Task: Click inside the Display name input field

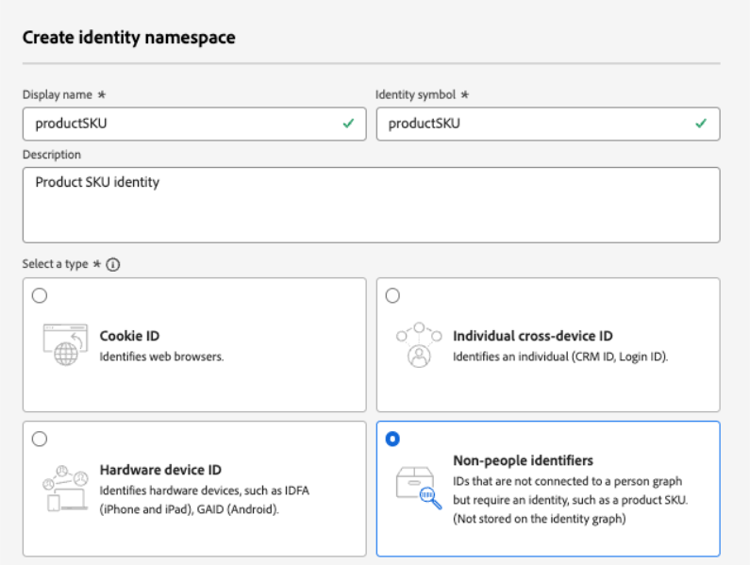Action: (180, 124)
